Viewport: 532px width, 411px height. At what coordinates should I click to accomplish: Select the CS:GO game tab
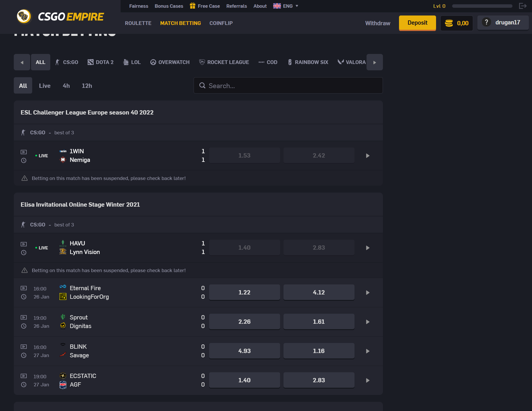tap(67, 62)
